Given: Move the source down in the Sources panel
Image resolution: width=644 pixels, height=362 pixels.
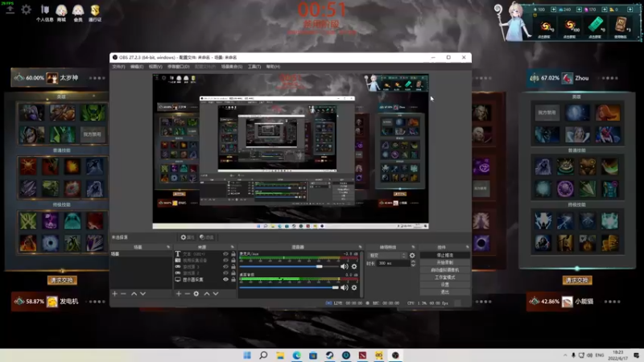Looking at the screenshot, I should coord(216,294).
